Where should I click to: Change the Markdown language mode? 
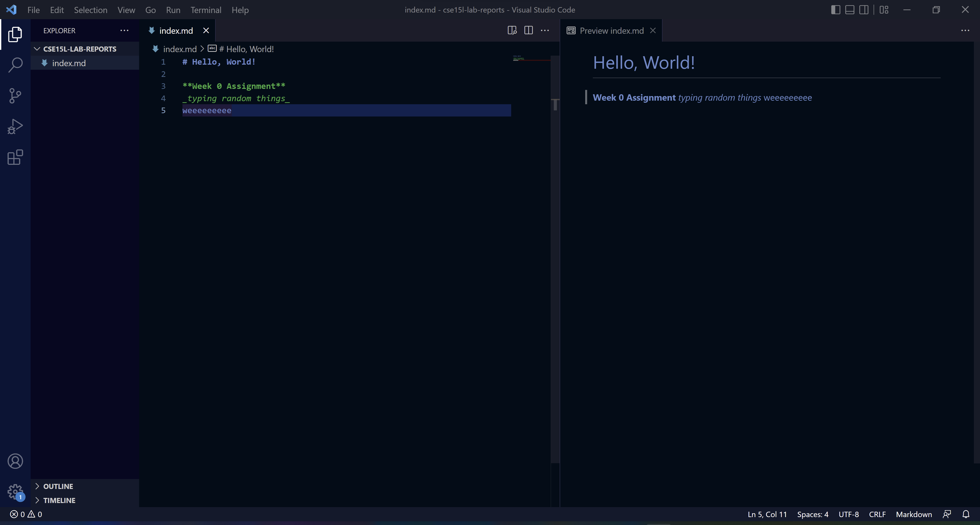[x=913, y=514]
